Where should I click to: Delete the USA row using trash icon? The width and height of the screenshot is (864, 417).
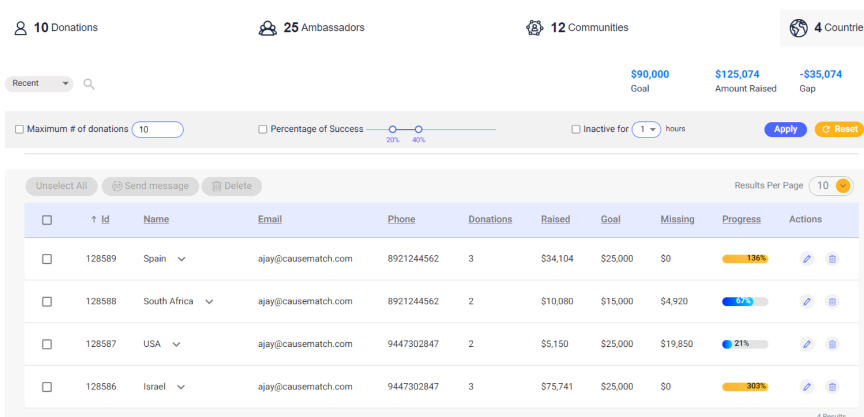[x=832, y=344]
